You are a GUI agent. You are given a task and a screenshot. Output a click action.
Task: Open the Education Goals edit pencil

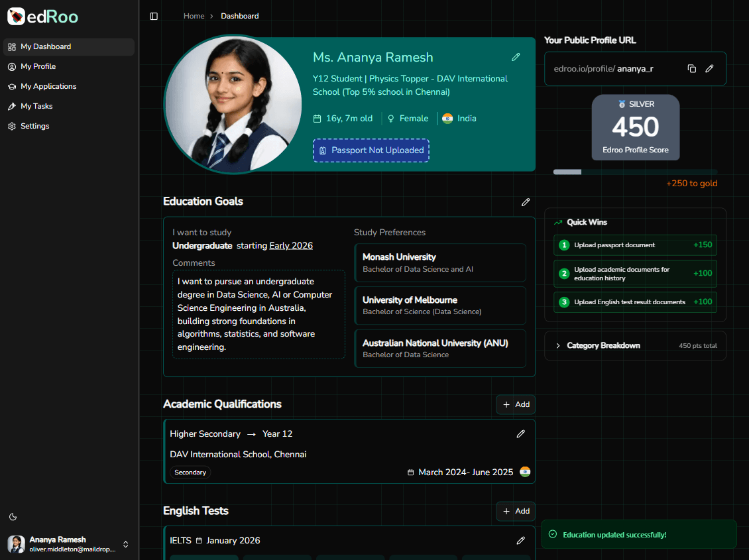pos(526,202)
